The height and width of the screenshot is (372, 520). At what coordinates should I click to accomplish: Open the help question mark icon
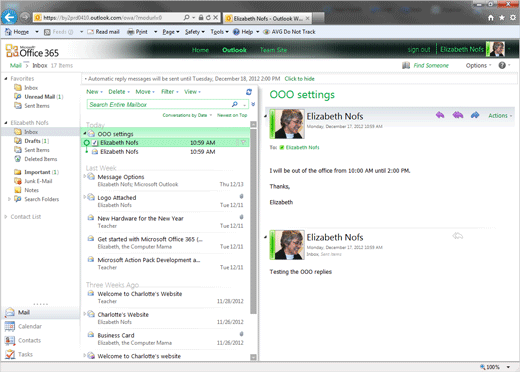(x=502, y=65)
